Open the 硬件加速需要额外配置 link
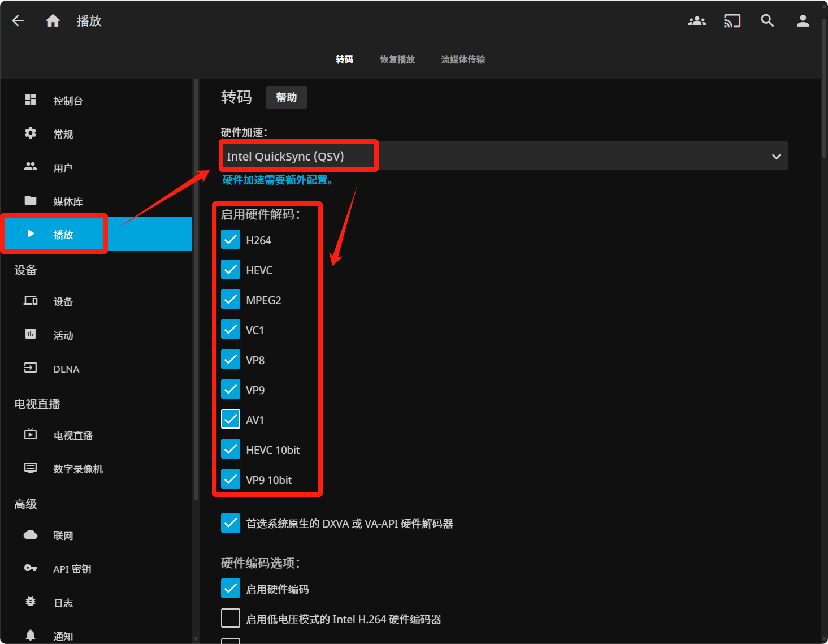 [278, 180]
